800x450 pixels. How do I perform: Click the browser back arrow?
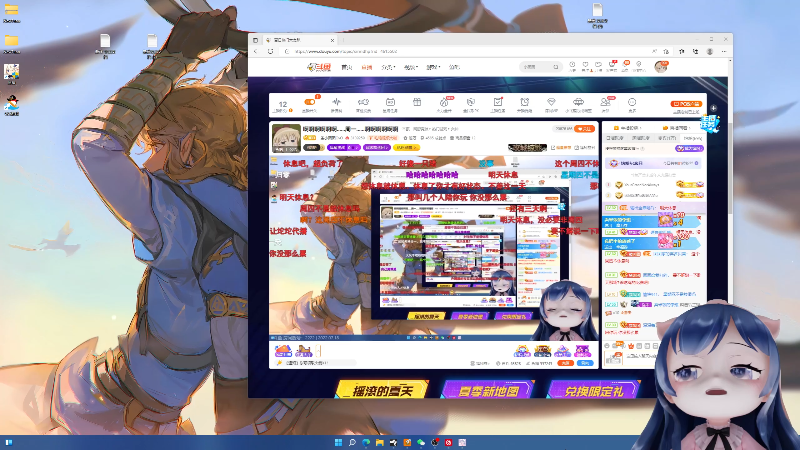point(256,52)
